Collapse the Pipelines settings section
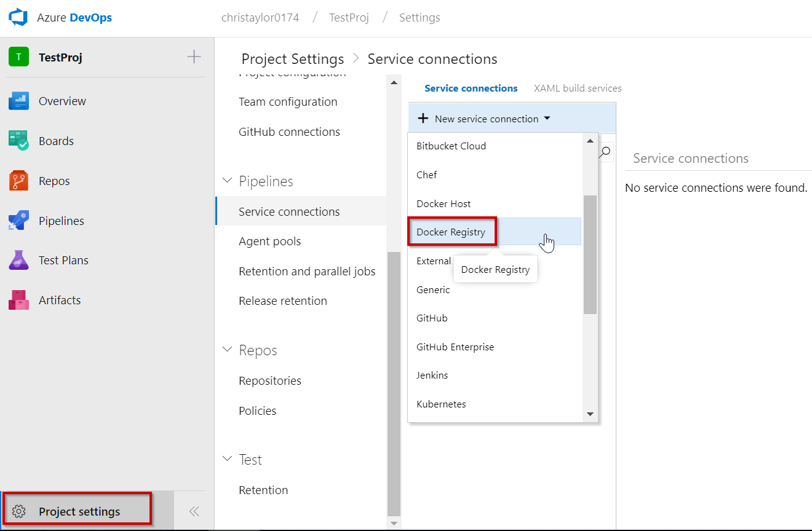This screenshot has height=531, width=812. [x=228, y=181]
